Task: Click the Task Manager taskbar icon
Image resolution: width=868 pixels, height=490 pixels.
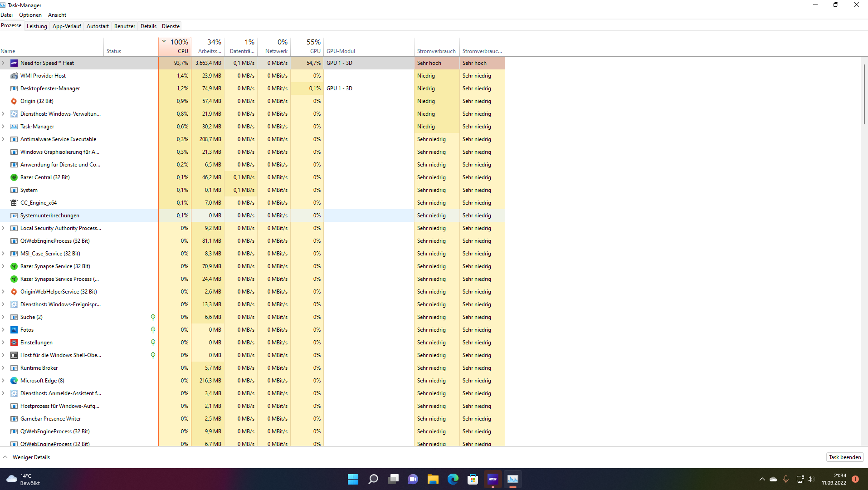Action: (x=513, y=479)
